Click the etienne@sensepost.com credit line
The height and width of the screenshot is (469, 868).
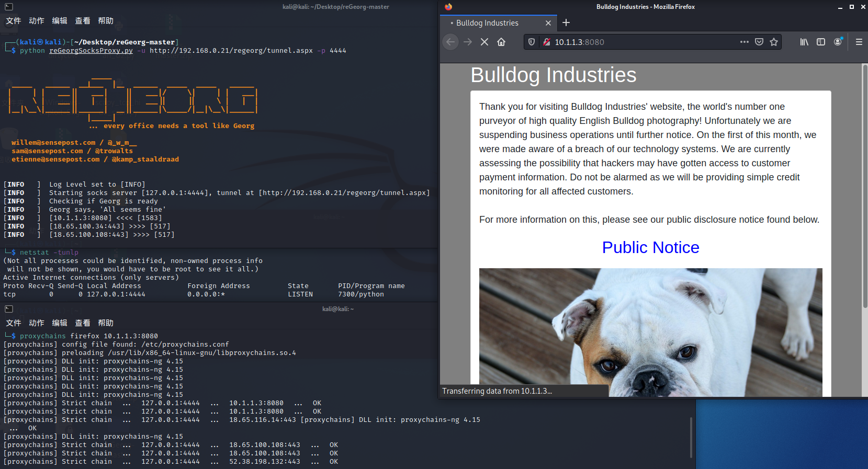[x=95, y=159]
